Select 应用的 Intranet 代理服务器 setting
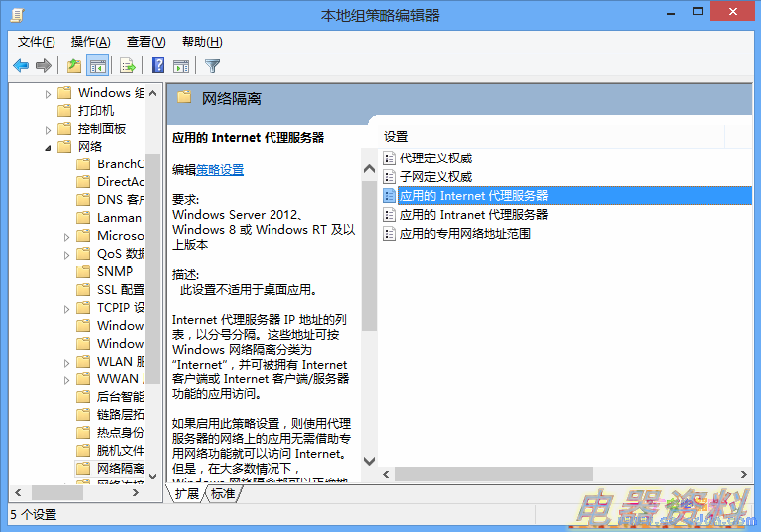This screenshot has height=532, width=761. point(473,214)
